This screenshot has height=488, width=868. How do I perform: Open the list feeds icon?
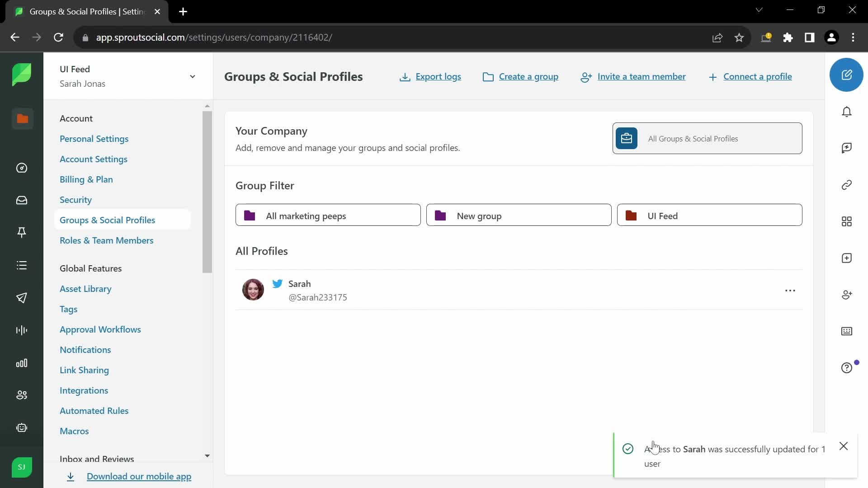(22, 265)
